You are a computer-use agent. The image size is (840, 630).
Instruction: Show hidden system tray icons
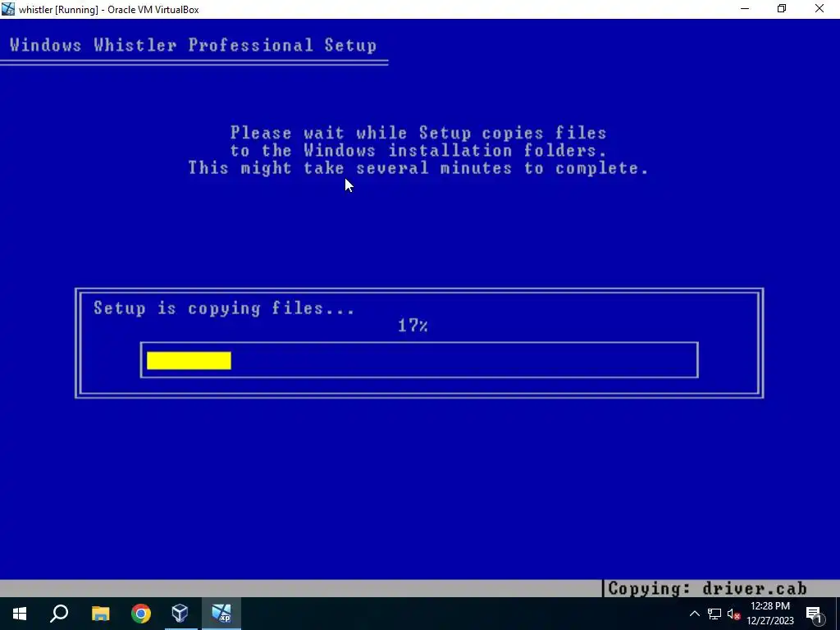[694, 614]
